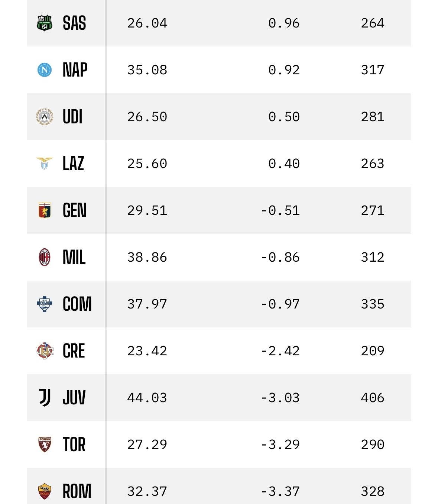Click the Lazio eagle crest icon
The height and width of the screenshot is (504, 438).
(45, 164)
